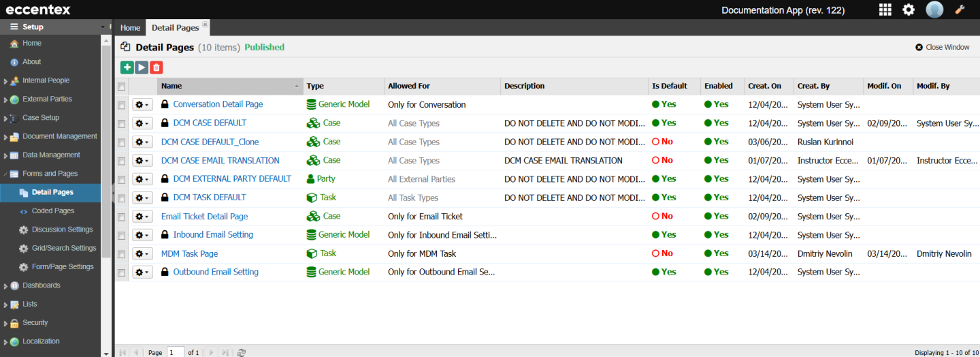
Task: Click the Party type icon in DCM EXTERNAL PARTY row
Action: click(x=311, y=178)
